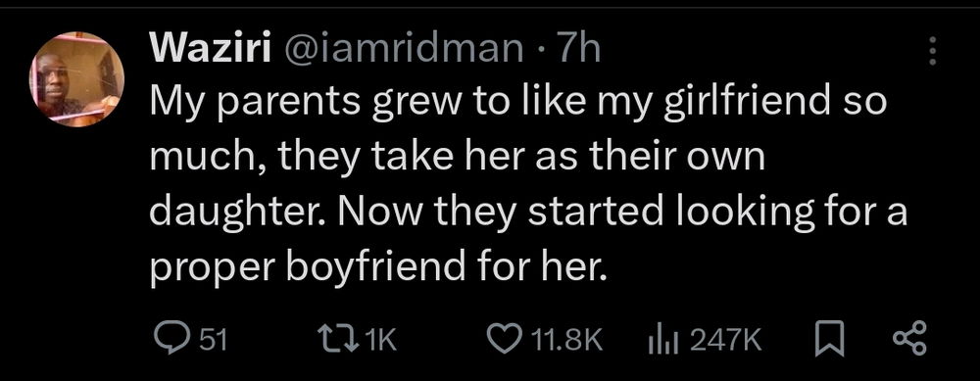Viewport: 980px width, 381px height.
Task: Click the 11.8K likes count
Action: [565, 341]
